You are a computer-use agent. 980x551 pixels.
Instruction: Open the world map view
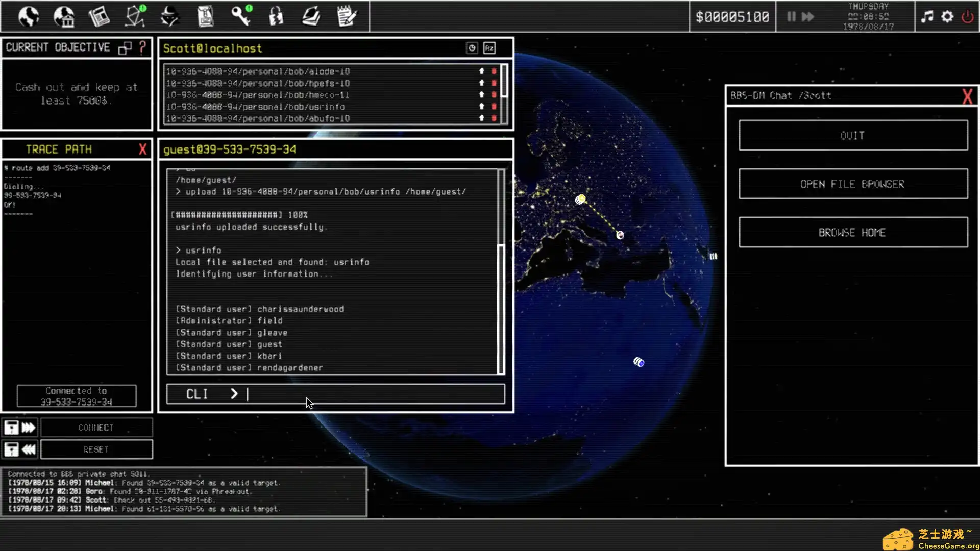pos(28,16)
